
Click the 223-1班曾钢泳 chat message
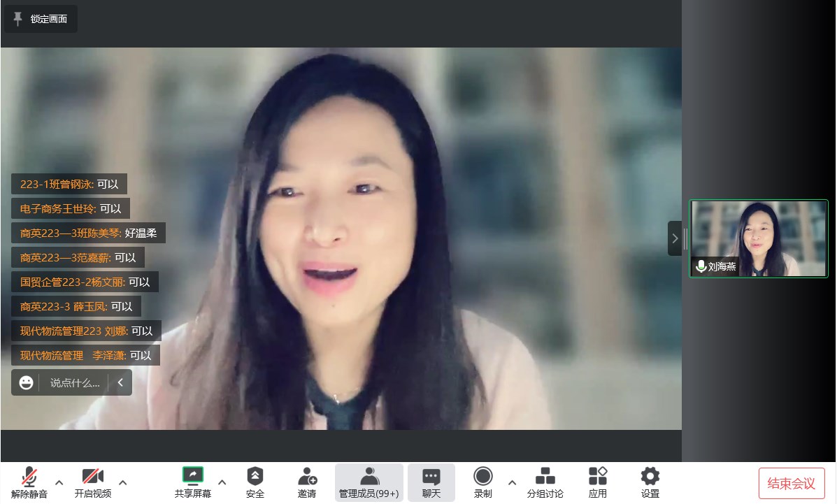click(69, 185)
